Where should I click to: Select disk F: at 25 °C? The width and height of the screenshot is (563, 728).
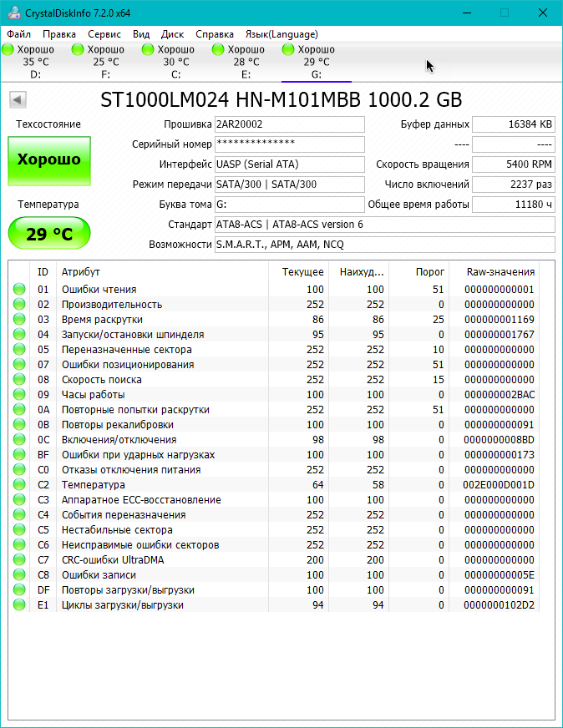click(106, 62)
